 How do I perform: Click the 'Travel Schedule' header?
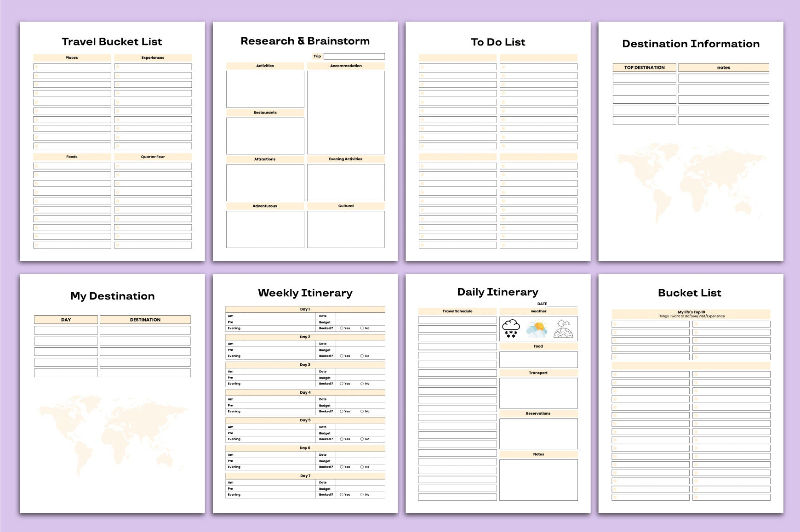[457, 311]
